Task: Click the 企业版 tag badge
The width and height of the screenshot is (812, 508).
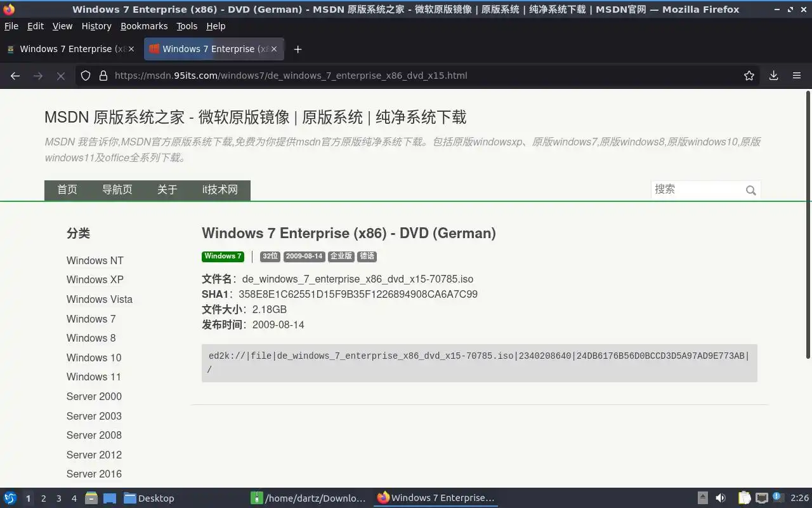Action: point(341,257)
